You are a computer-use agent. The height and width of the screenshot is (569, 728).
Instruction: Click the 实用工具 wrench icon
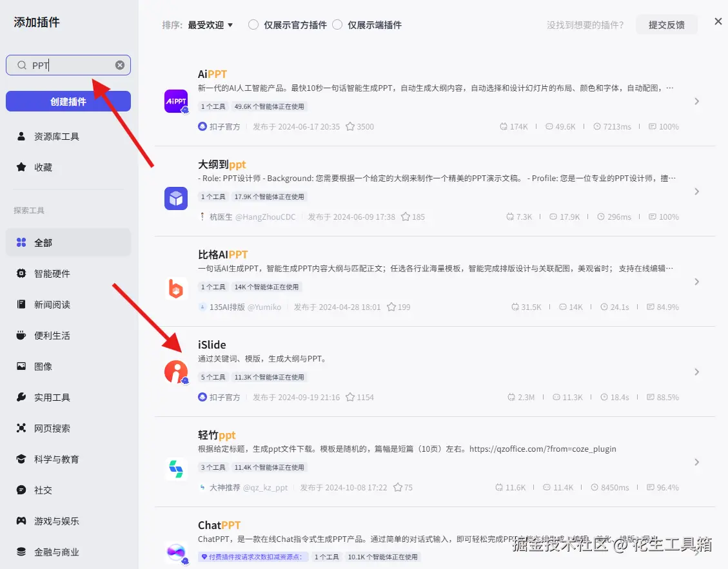pos(21,398)
